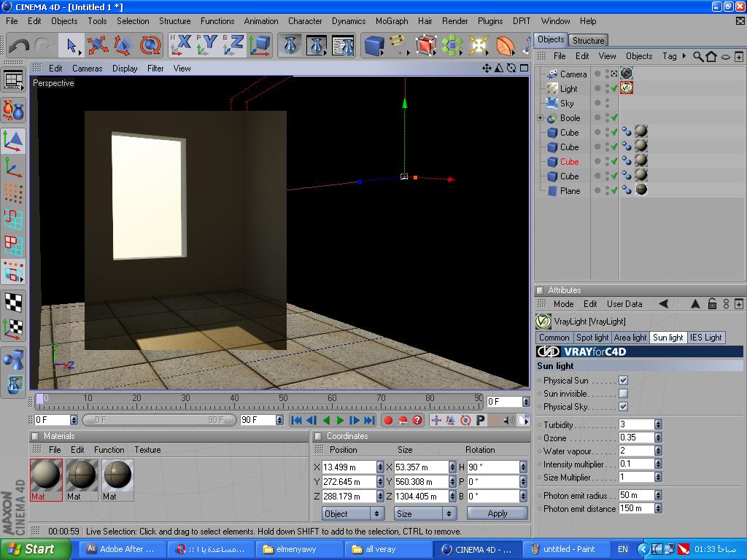Image resolution: width=747 pixels, height=560 pixels.
Task: Open the Object coordinate mode dropdown
Action: click(353, 514)
